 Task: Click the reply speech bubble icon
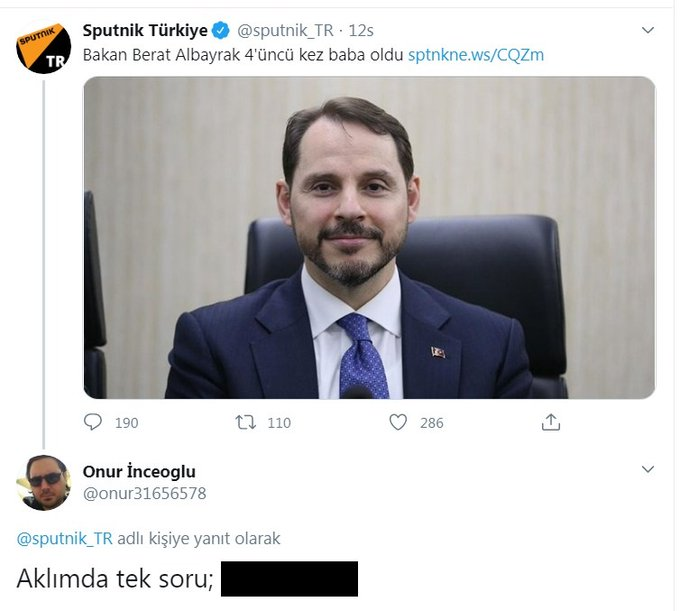tap(93, 422)
